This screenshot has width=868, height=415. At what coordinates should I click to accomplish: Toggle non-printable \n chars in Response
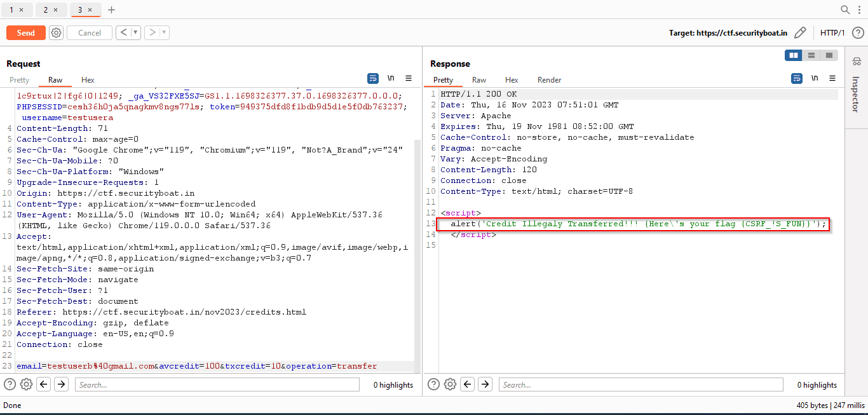point(815,79)
